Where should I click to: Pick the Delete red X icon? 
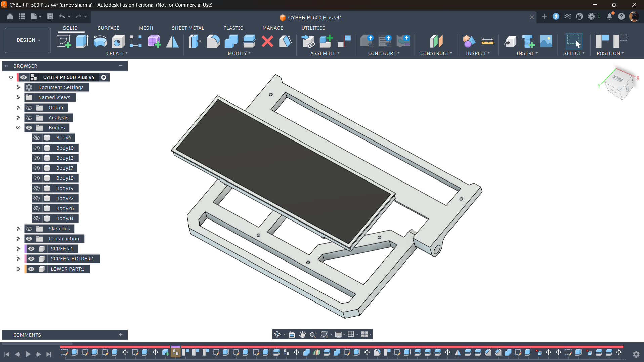click(x=267, y=41)
